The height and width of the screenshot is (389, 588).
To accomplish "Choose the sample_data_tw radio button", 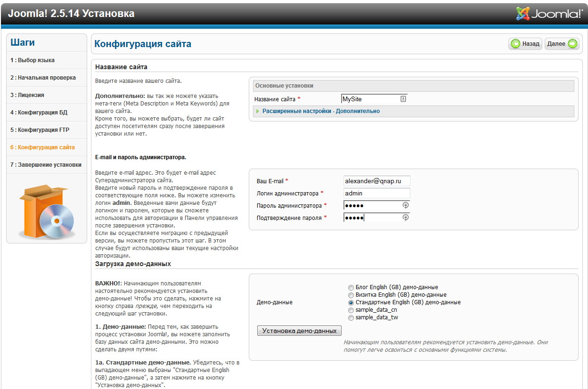I will pyautogui.click(x=351, y=317).
